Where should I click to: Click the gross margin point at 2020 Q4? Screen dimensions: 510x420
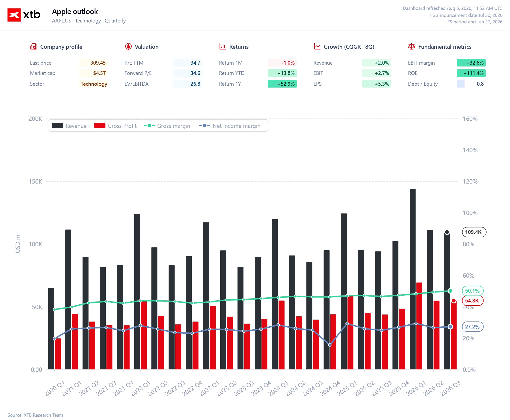(x=54, y=309)
